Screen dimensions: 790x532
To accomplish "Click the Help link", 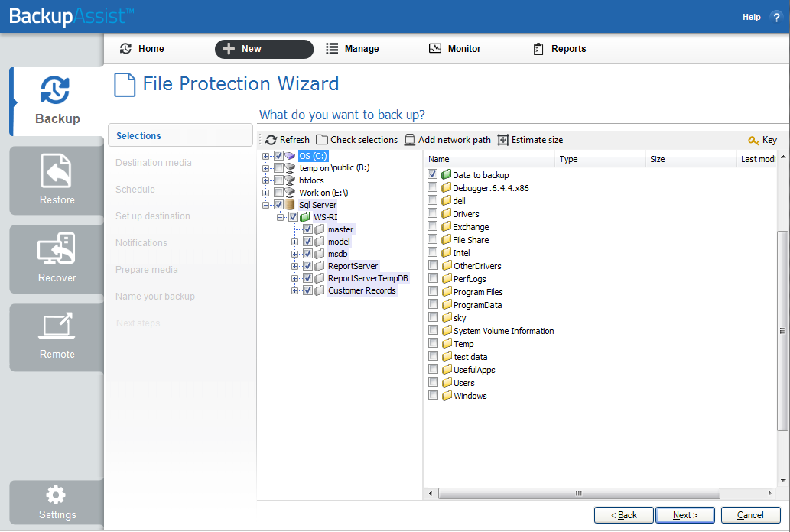I will [x=751, y=17].
